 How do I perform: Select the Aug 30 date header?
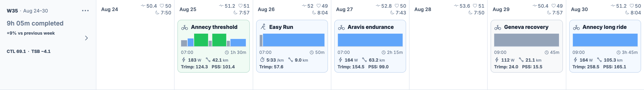coord(579,9)
